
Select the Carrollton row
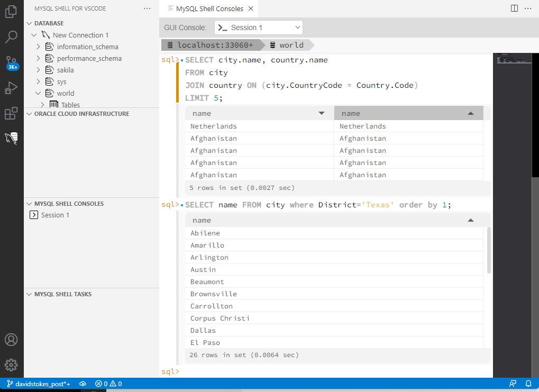click(x=334, y=306)
